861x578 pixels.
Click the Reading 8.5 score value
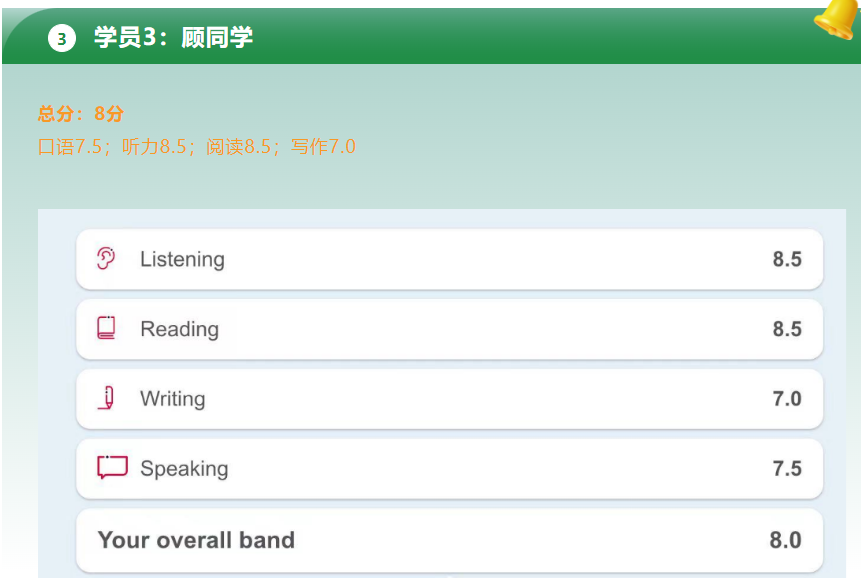coord(787,329)
